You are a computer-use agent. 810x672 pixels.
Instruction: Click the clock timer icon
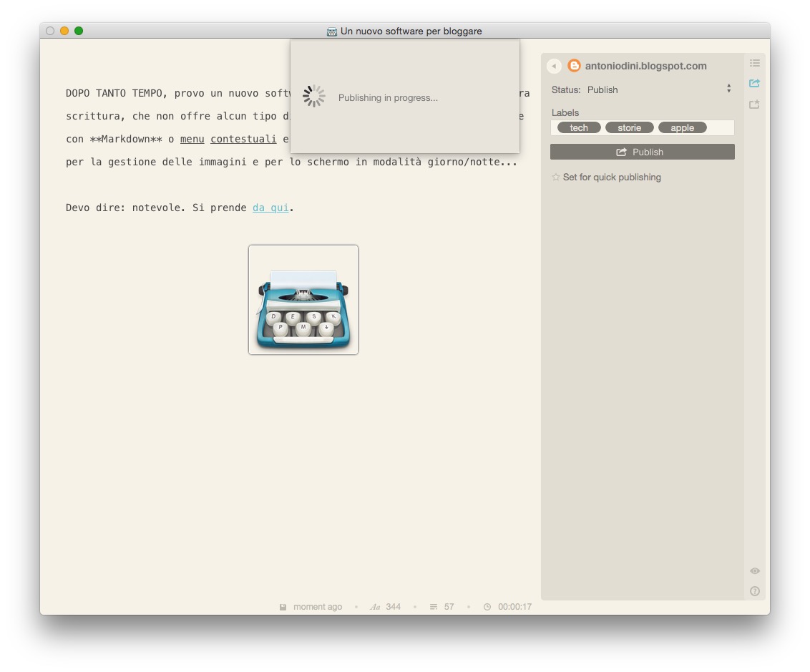tap(487, 607)
